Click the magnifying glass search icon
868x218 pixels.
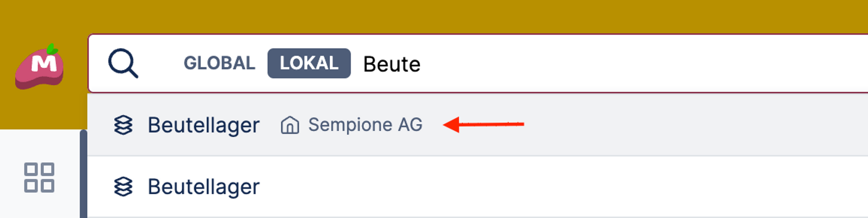click(123, 63)
